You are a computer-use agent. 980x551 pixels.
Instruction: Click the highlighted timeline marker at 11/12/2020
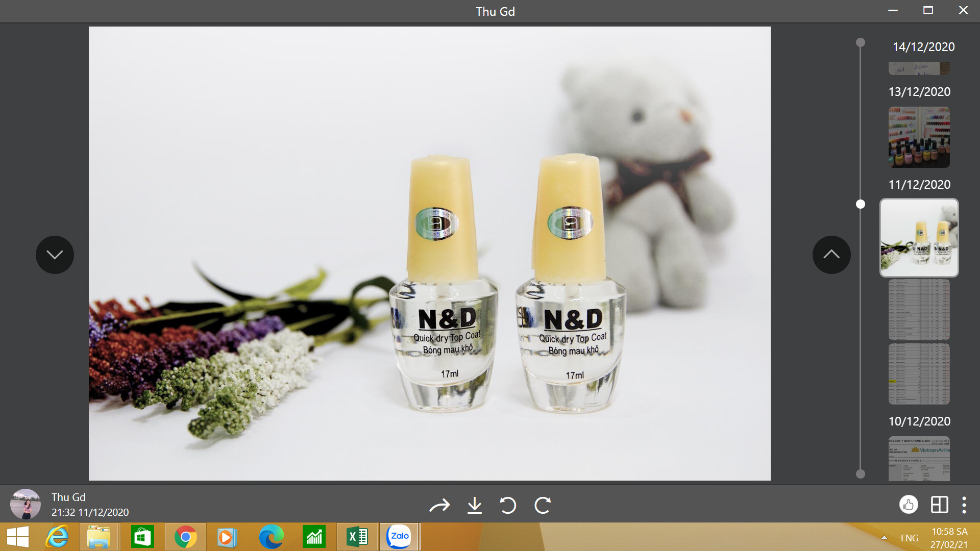[861, 204]
